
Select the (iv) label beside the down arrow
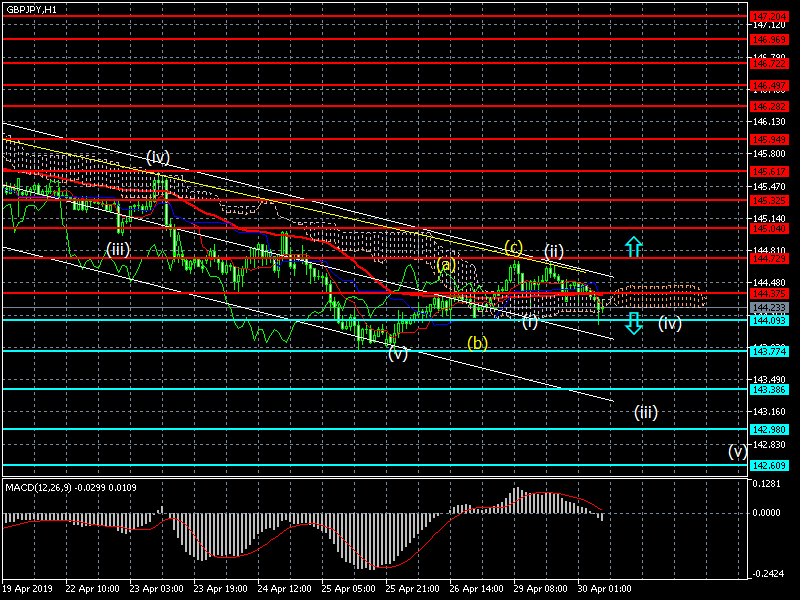click(x=669, y=323)
